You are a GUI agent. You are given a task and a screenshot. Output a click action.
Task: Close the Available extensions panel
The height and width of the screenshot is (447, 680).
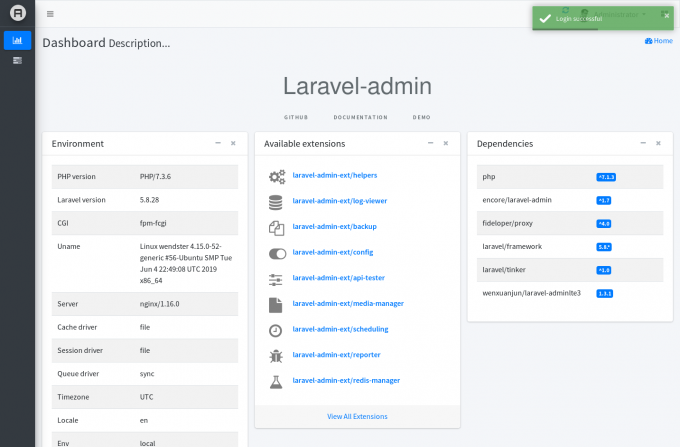[x=446, y=143]
